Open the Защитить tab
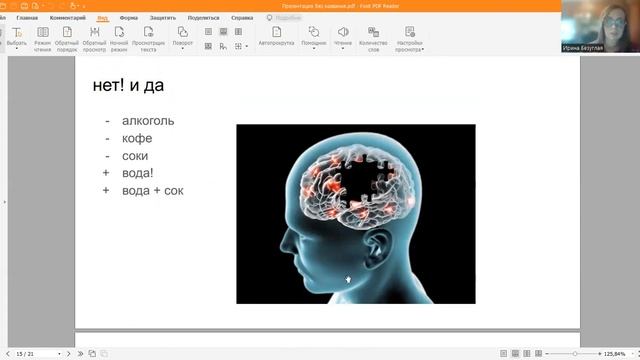Screen dimensions: 640x360 [163, 18]
